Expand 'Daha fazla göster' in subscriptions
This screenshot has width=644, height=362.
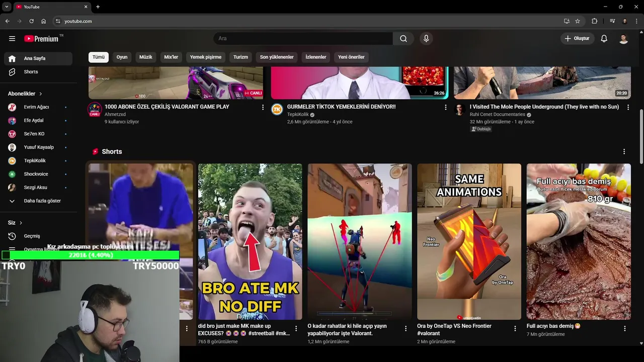coord(38,201)
